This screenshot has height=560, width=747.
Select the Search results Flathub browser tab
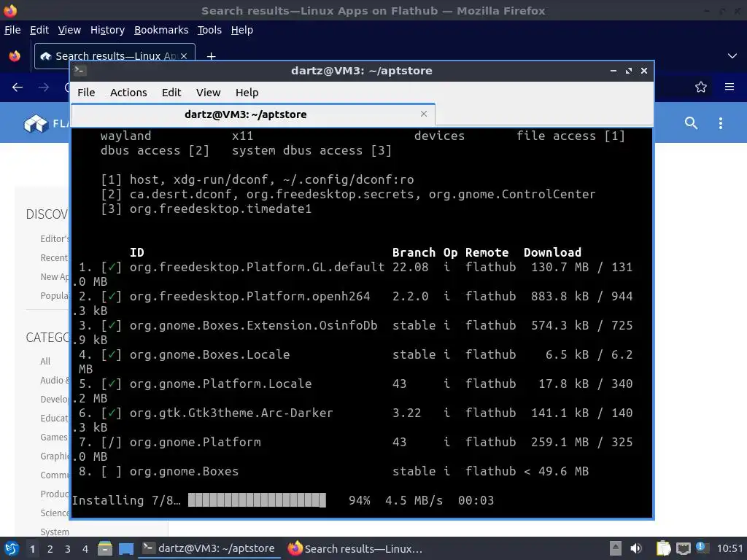pos(115,56)
